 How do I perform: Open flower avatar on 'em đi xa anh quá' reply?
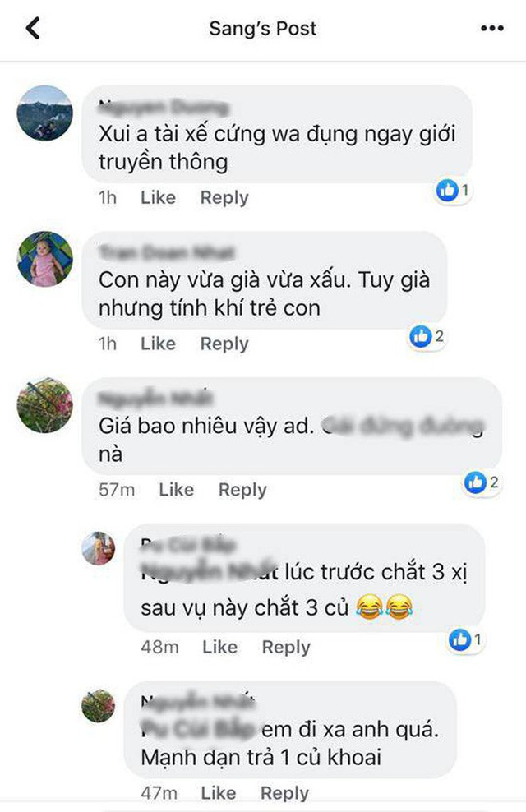click(99, 705)
